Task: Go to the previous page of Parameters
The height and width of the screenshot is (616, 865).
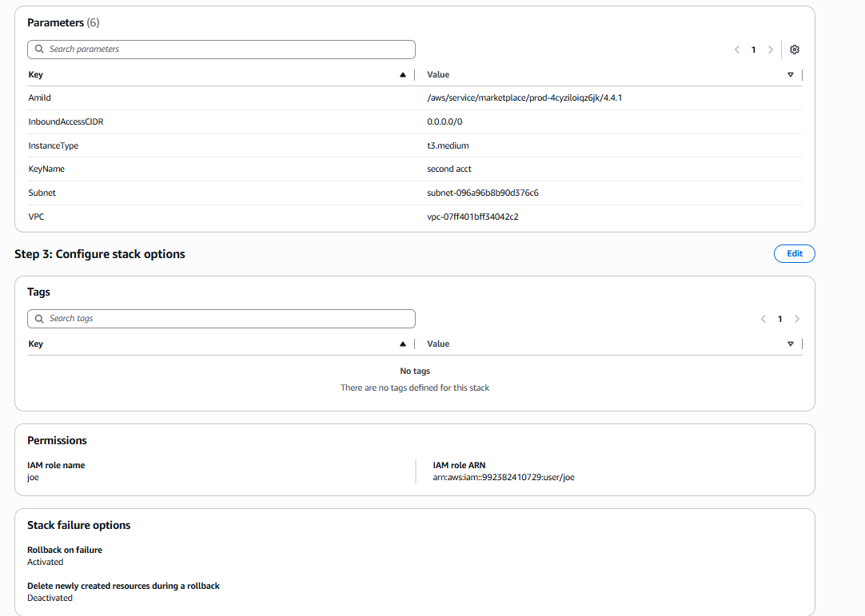Action: pos(736,50)
